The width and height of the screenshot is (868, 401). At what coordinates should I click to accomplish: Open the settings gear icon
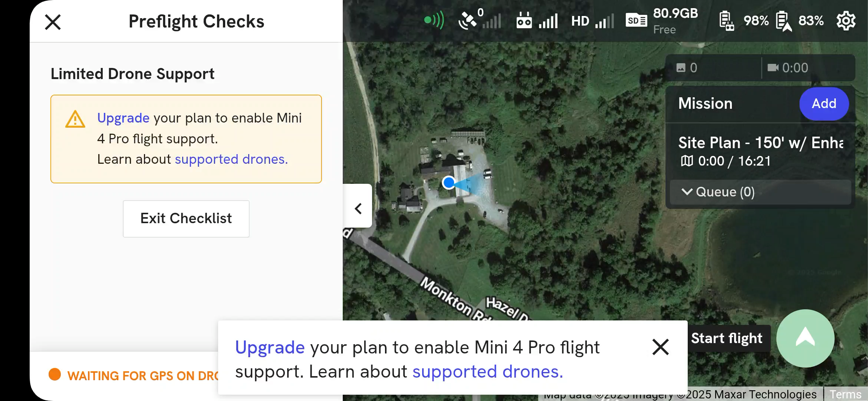point(846,21)
